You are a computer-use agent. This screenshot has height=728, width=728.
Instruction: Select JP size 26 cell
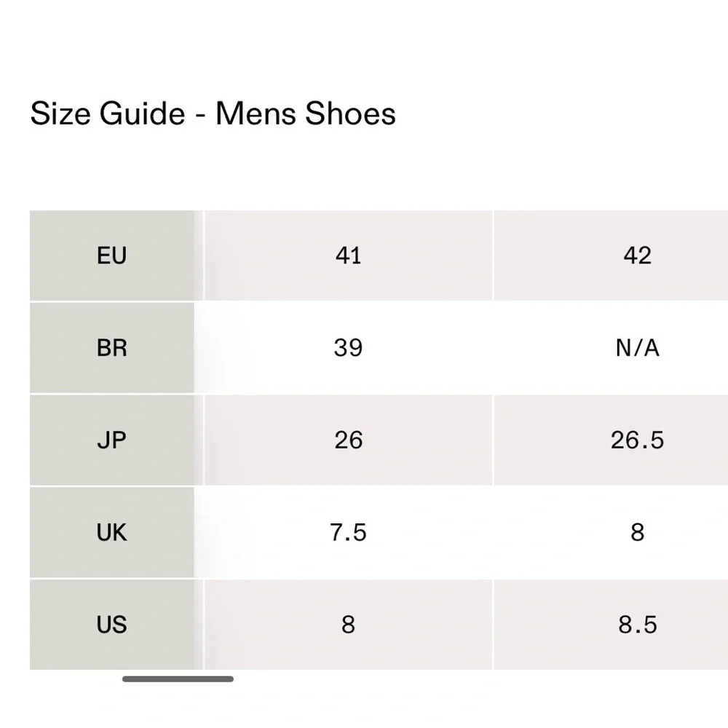click(348, 440)
